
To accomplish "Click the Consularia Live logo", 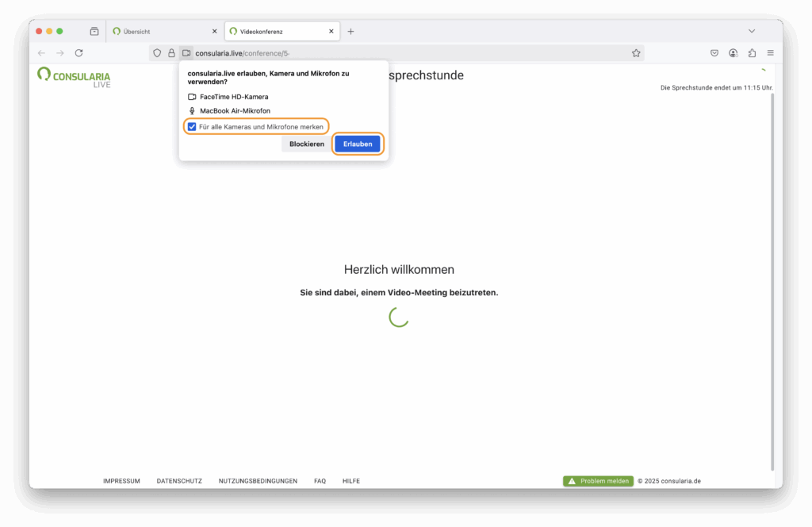I will point(74,77).
